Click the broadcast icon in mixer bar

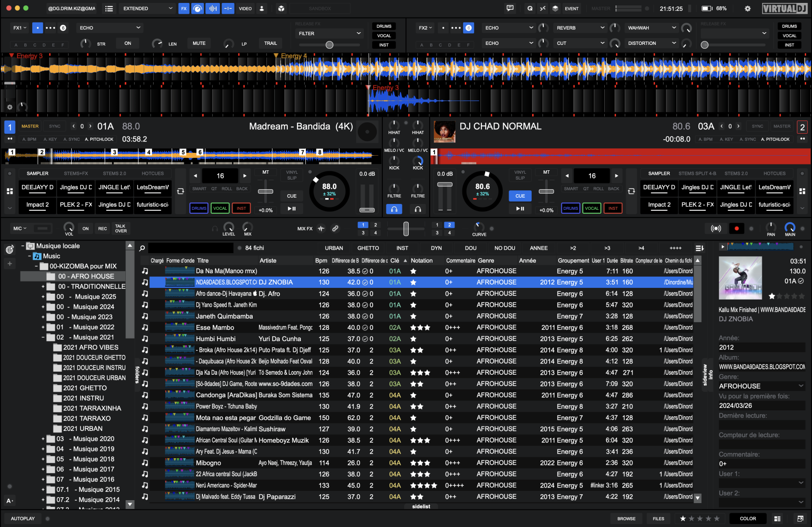click(716, 228)
